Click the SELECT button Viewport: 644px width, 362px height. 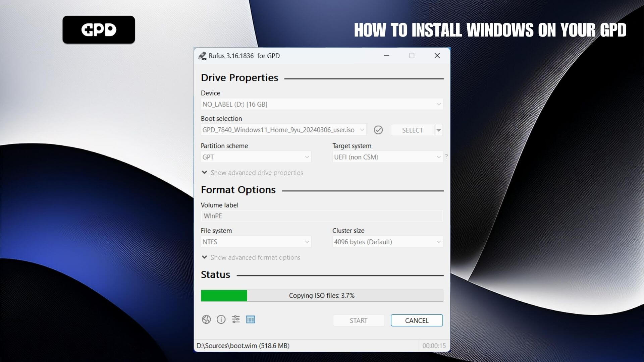pyautogui.click(x=412, y=130)
